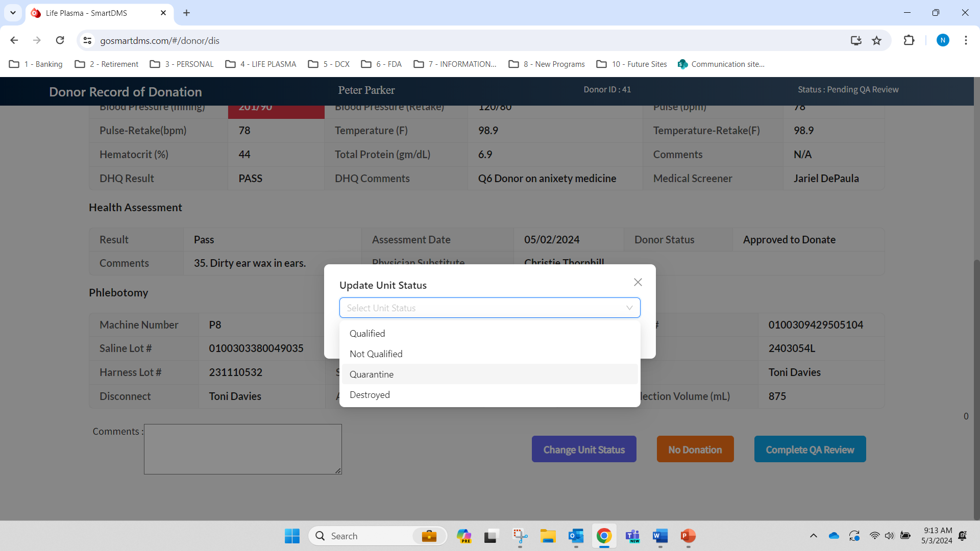Click the Install SmartDMS app icon

(856, 40)
